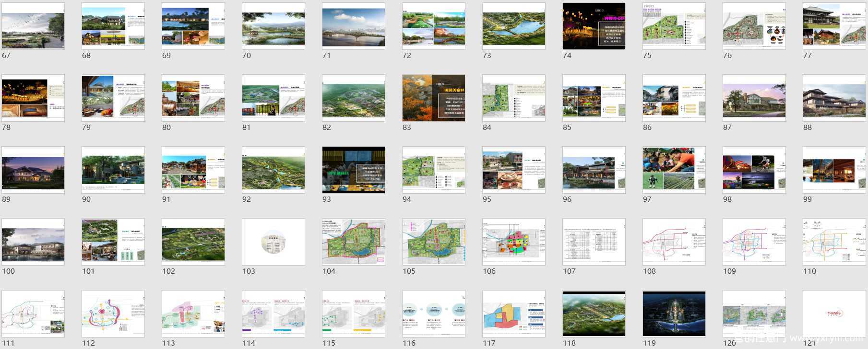The image size is (868, 349).
Task: Click slide 117 colored zoning blocks
Action: coord(514,314)
